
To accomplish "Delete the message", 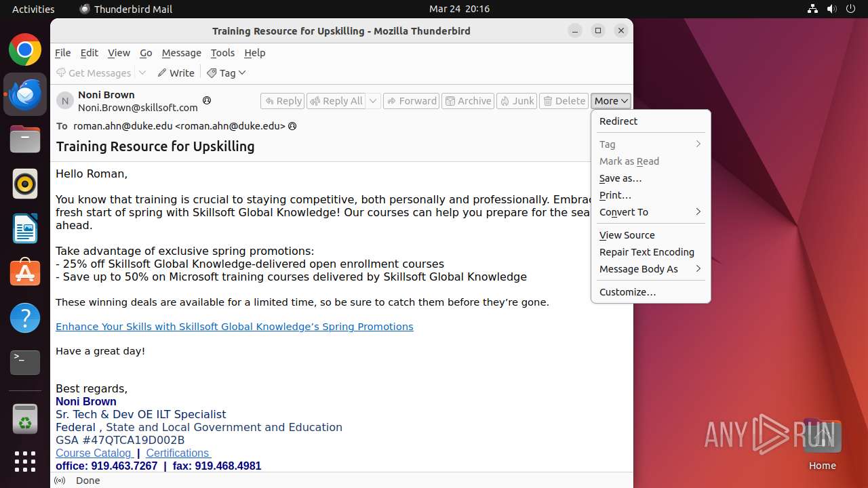I will coord(564,101).
